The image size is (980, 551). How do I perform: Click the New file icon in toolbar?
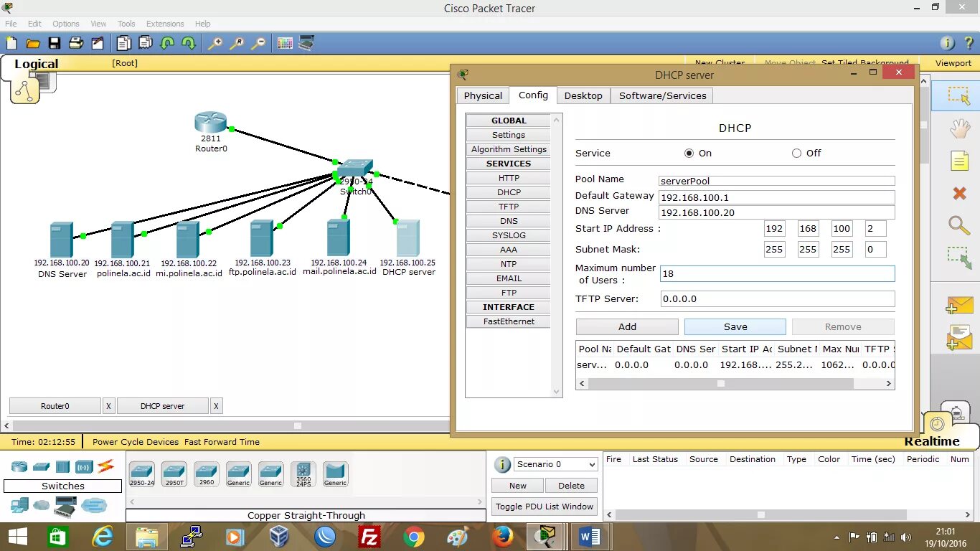tap(11, 43)
